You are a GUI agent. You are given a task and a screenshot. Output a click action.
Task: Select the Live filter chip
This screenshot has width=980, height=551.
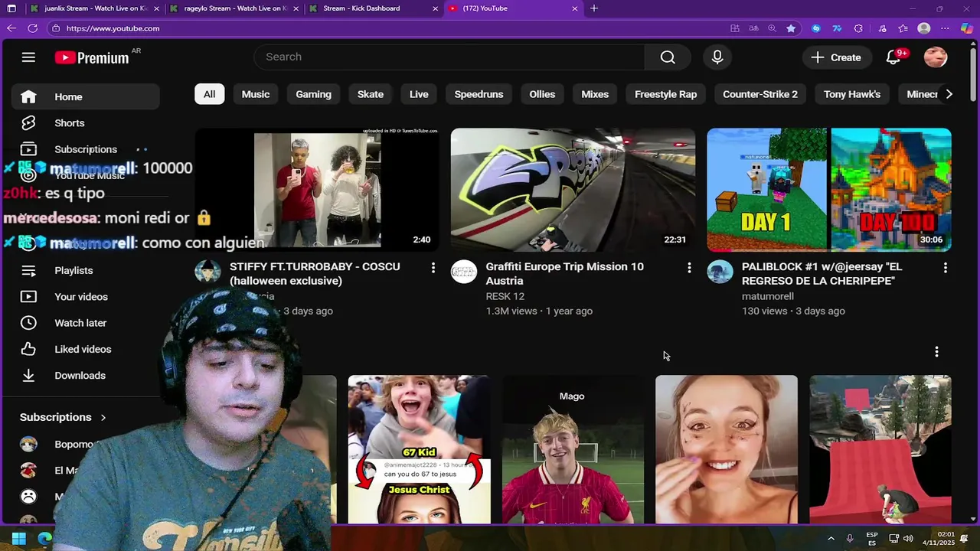coord(419,94)
